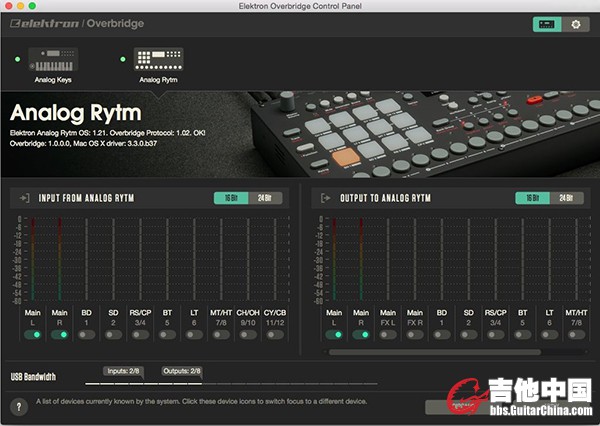This screenshot has width=600, height=426.
Task: Enable input BD 1 channel toggle
Action: pyautogui.click(x=86, y=335)
